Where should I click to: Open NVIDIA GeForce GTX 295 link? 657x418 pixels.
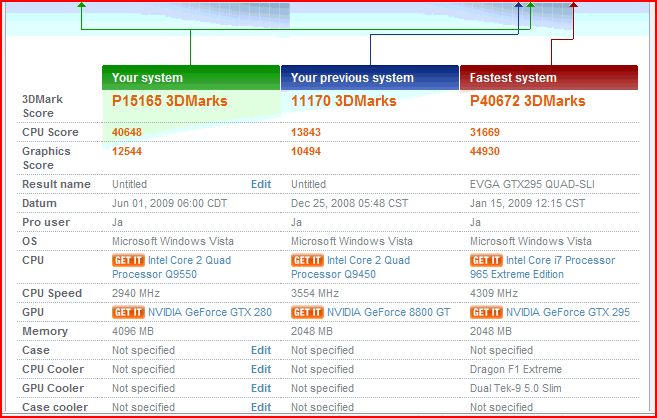click(568, 312)
